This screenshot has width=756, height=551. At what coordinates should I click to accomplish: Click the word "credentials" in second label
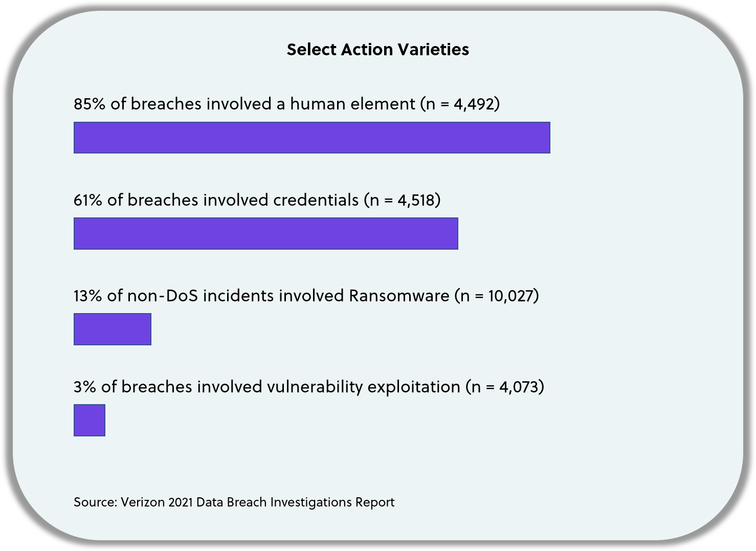pos(316,200)
